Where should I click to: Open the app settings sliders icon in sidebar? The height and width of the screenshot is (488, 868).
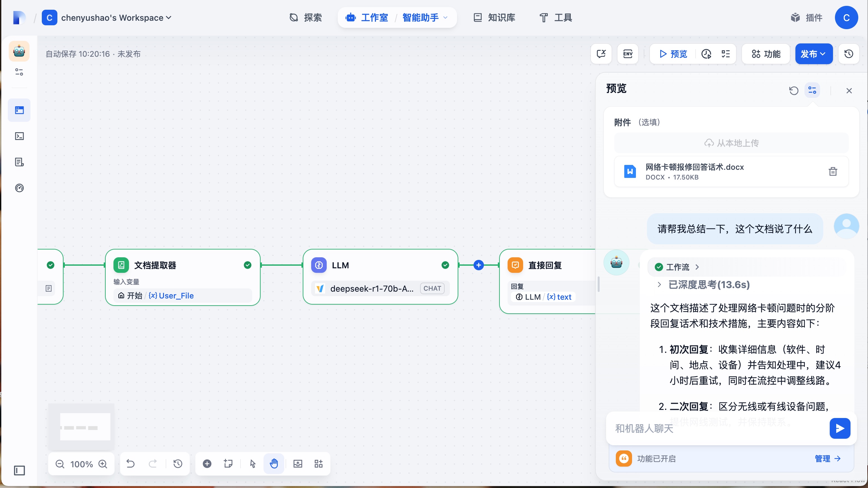(x=19, y=72)
